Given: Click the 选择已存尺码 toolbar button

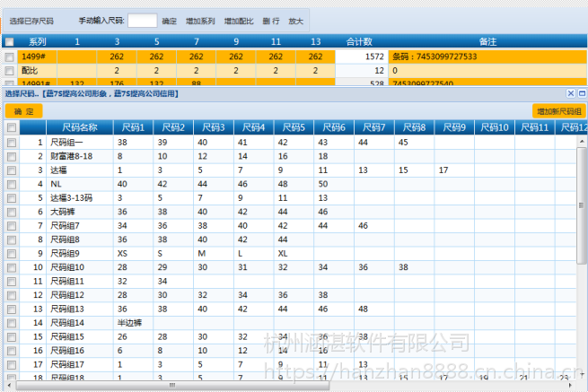Looking at the screenshot, I should coord(31,21).
